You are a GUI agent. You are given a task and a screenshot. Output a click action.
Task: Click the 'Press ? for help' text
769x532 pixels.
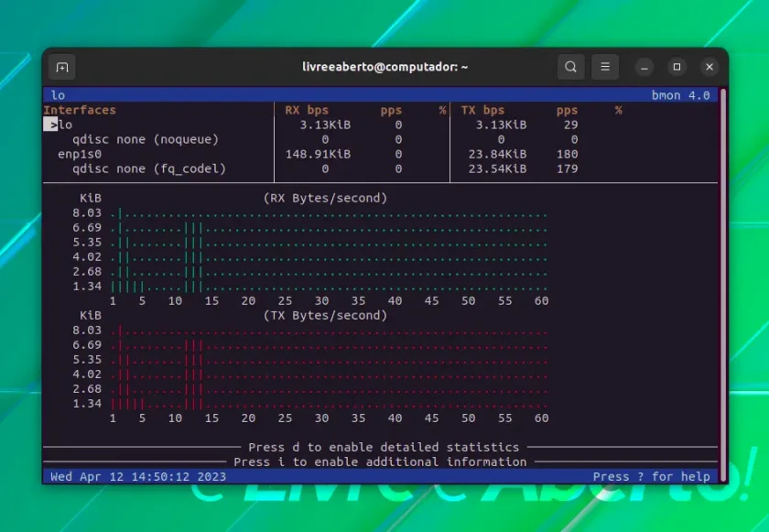pos(651,476)
